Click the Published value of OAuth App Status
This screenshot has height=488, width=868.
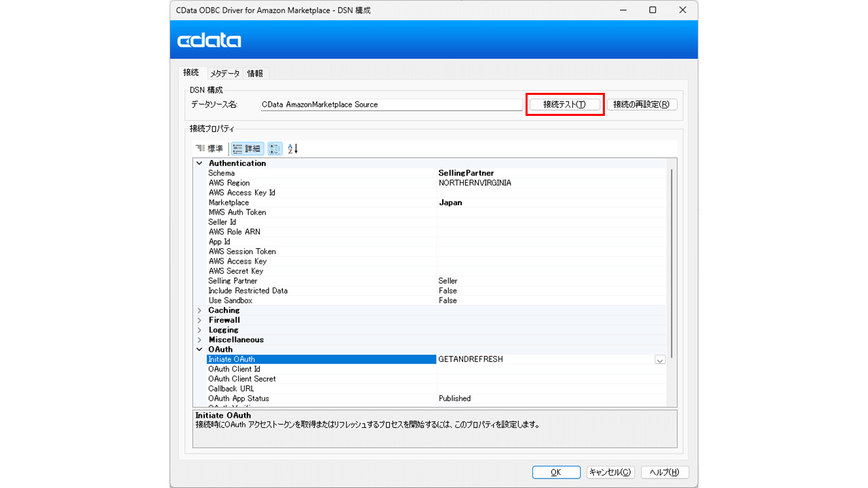tap(454, 399)
